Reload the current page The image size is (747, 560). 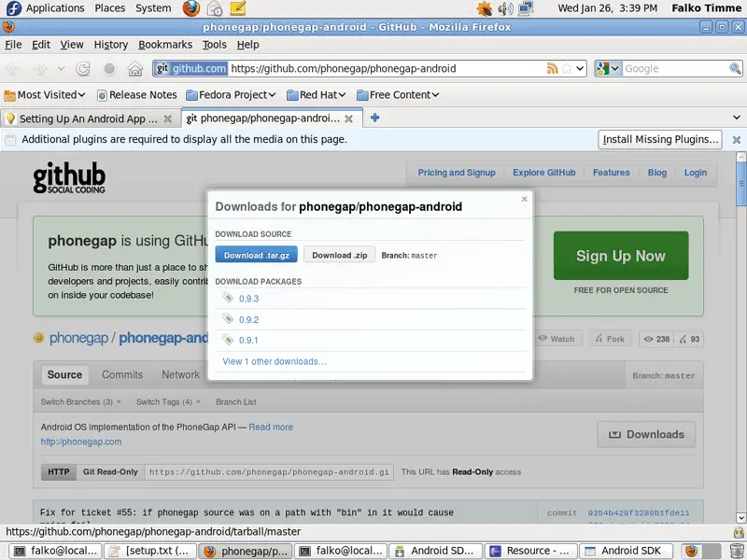(x=83, y=69)
